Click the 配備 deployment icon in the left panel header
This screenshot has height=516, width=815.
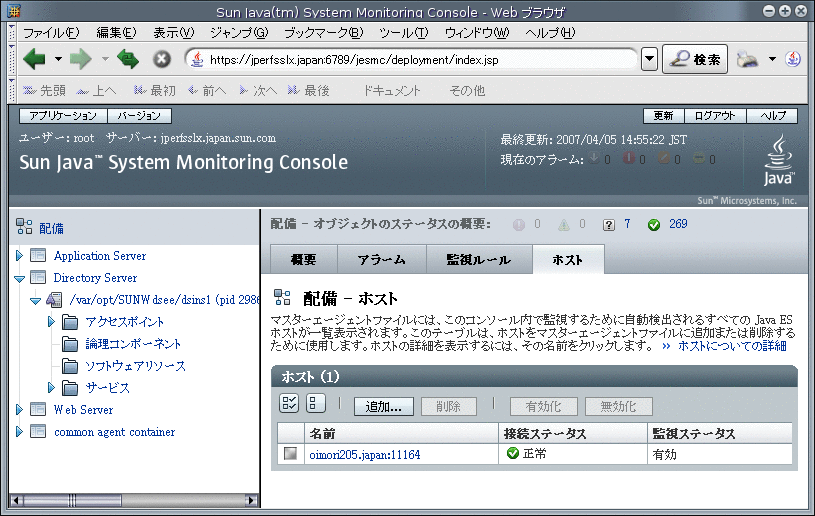(24, 227)
